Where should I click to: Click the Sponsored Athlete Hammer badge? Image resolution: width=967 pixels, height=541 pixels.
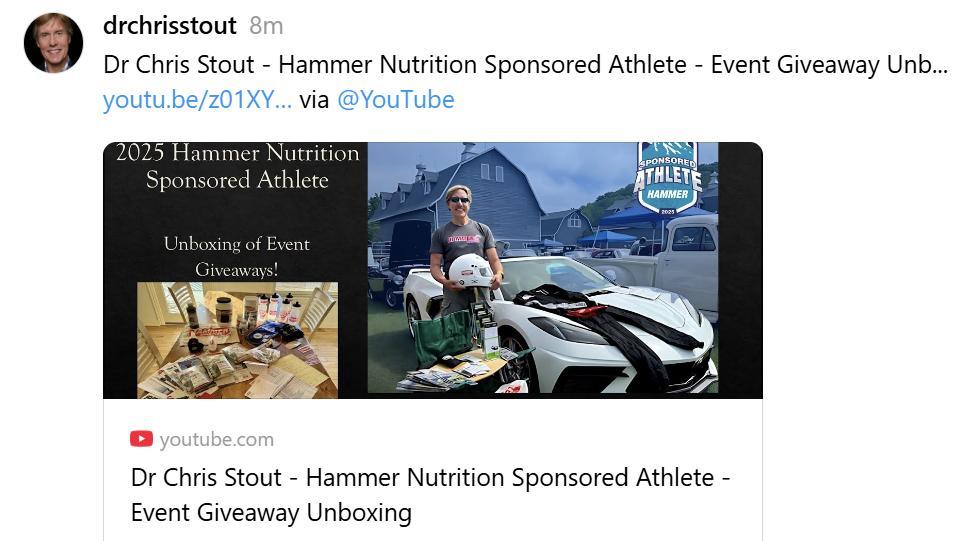click(668, 178)
